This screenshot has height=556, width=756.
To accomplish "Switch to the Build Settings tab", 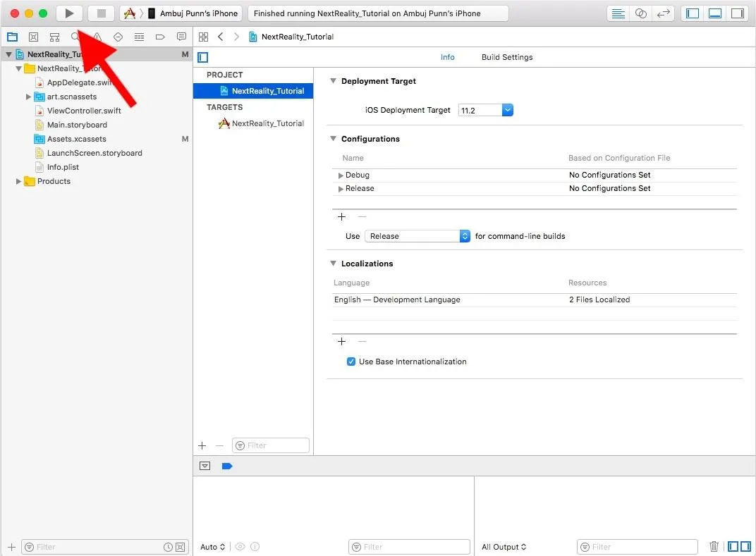I will (x=507, y=57).
